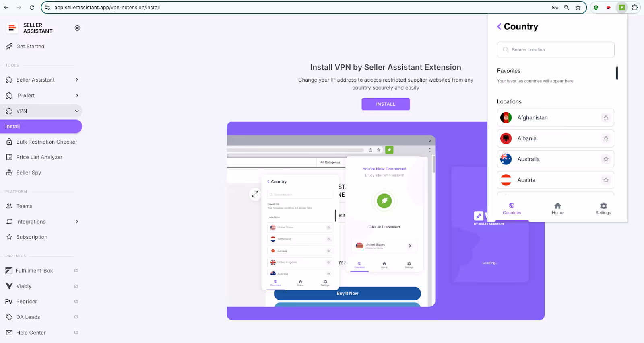Switch to the Countries tab

[x=512, y=208]
